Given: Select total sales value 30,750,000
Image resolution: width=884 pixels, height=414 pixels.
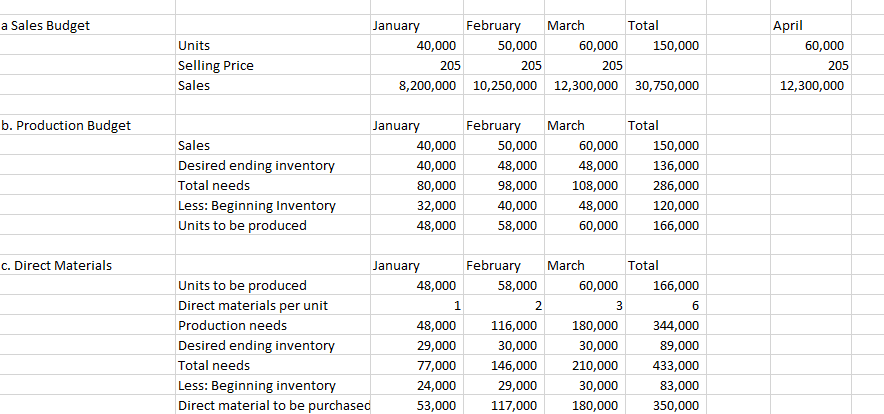Looking at the screenshot, I should click(x=667, y=86).
